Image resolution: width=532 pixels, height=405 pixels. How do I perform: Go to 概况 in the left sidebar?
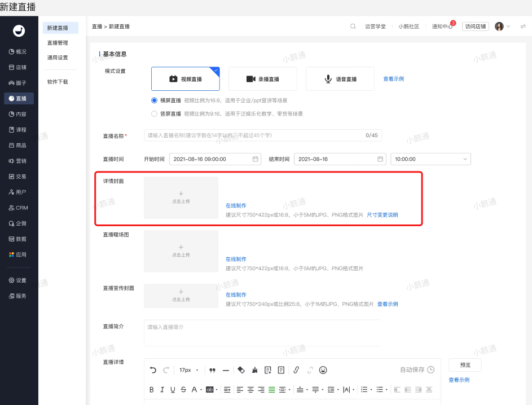[17, 51]
